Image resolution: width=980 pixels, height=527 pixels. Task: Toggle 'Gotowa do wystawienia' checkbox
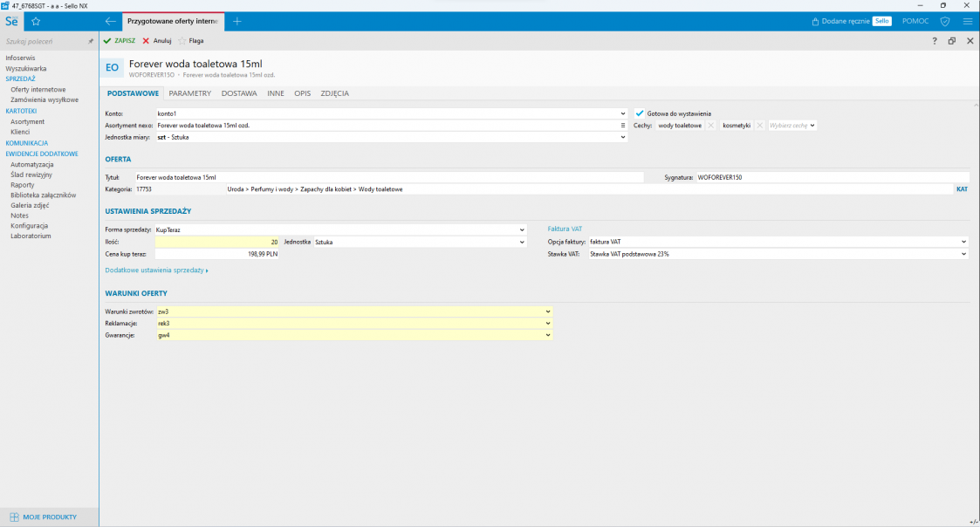(x=640, y=113)
